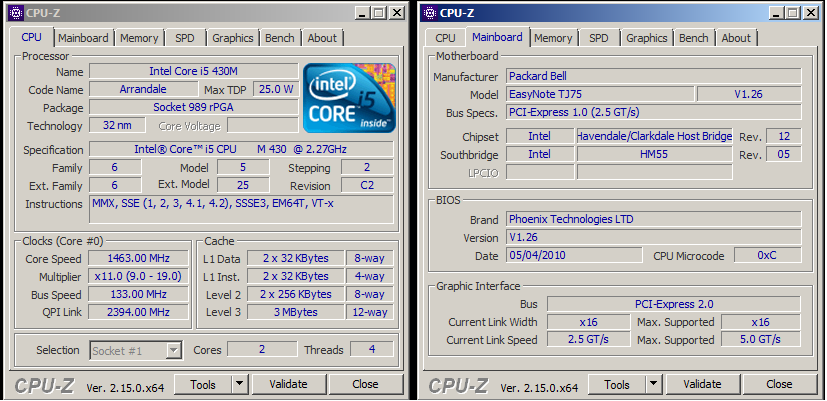Click the CPU-Z title icon in right window
Viewport: 827px width, 401px height.
[430, 12]
